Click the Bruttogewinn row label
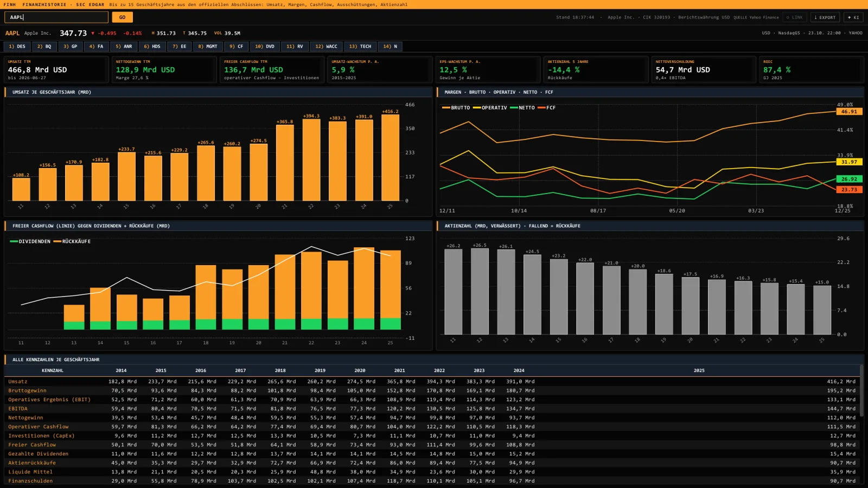Screen dimensions: 868x488 pos(27,391)
